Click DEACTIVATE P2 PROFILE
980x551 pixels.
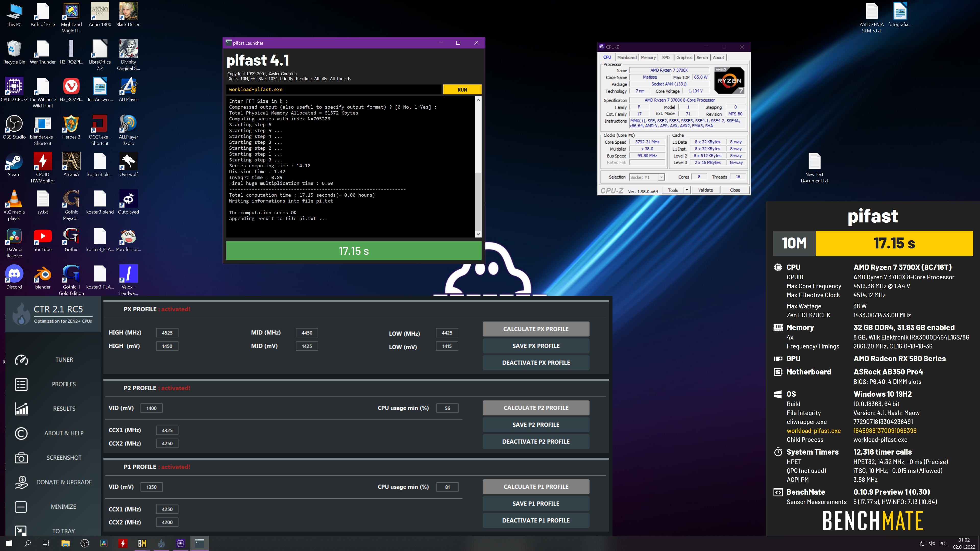tap(536, 442)
